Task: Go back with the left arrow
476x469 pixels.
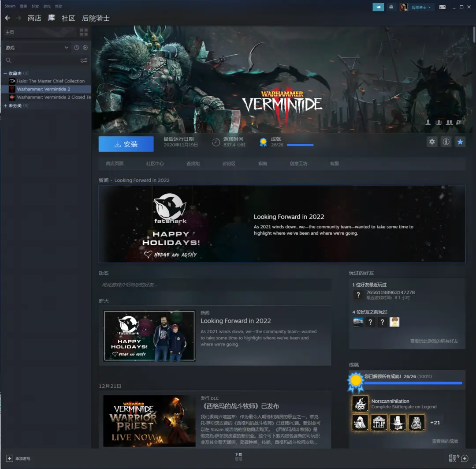Action: pyautogui.click(x=7, y=18)
